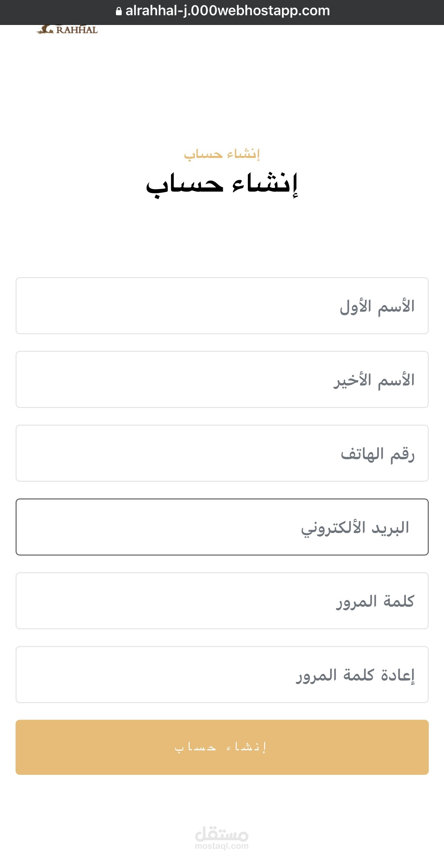Click the الأسم الأول placeholder text
The height and width of the screenshot is (868, 444).
point(377,306)
